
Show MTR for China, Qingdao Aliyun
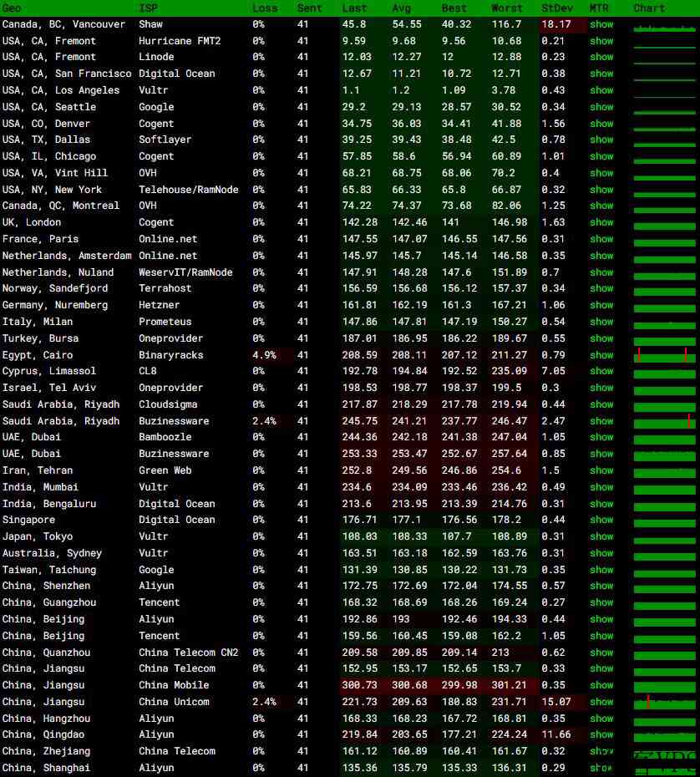(601, 734)
